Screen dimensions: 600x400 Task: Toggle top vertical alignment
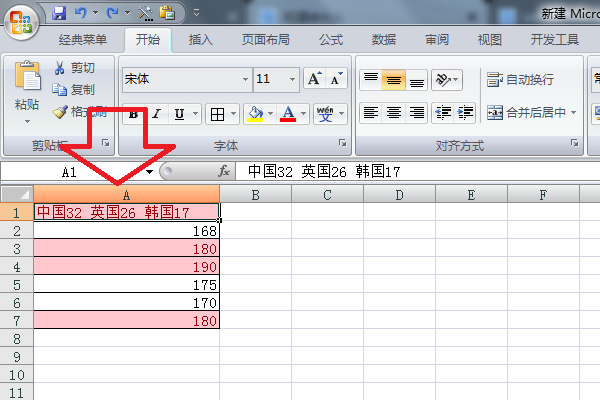pos(371,80)
